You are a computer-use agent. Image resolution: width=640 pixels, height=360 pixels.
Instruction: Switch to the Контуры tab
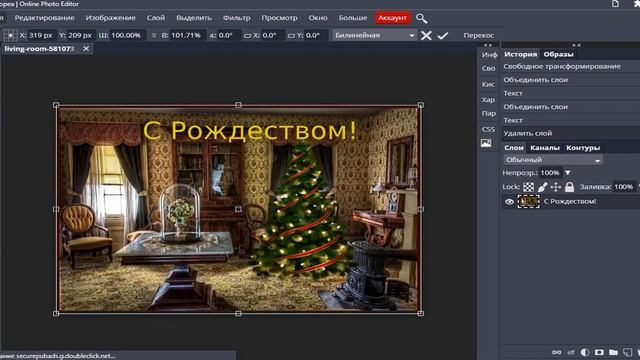click(x=583, y=148)
